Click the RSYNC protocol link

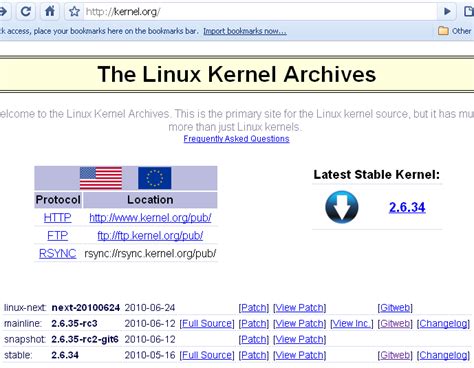tap(57, 254)
